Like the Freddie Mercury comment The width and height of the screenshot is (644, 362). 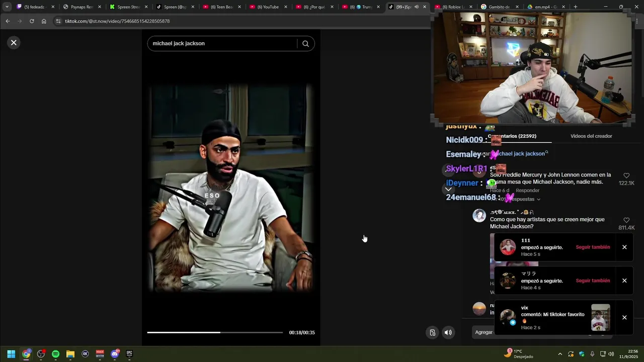pyautogui.click(x=626, y=176)
